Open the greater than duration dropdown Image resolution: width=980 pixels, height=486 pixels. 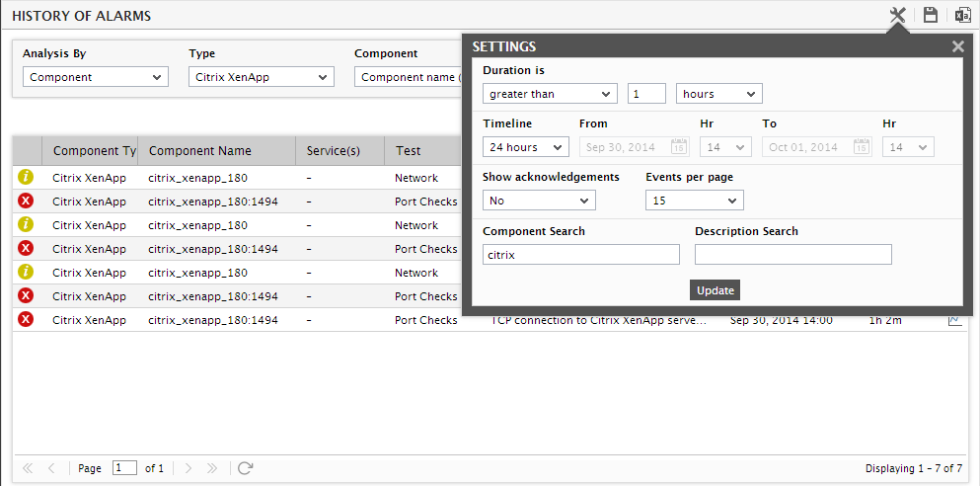tap(550, 94)
